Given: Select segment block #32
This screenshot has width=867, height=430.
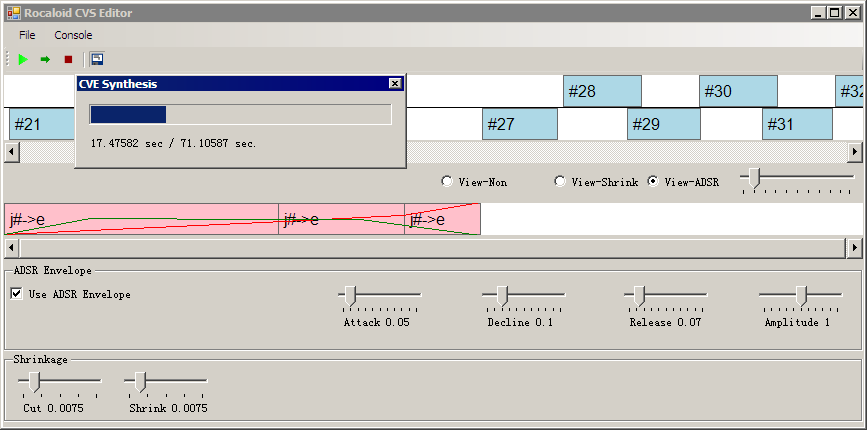Looking at the screenshot, I should coord(849,91).
